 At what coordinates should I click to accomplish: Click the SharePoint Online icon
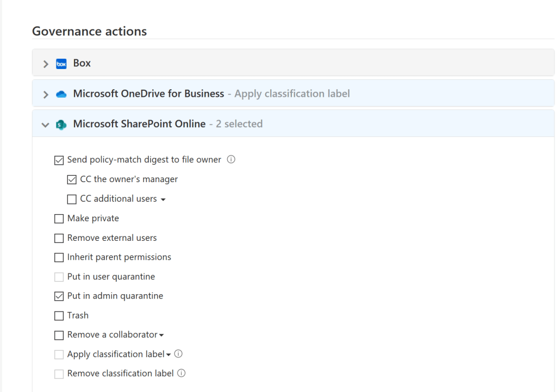61,125
